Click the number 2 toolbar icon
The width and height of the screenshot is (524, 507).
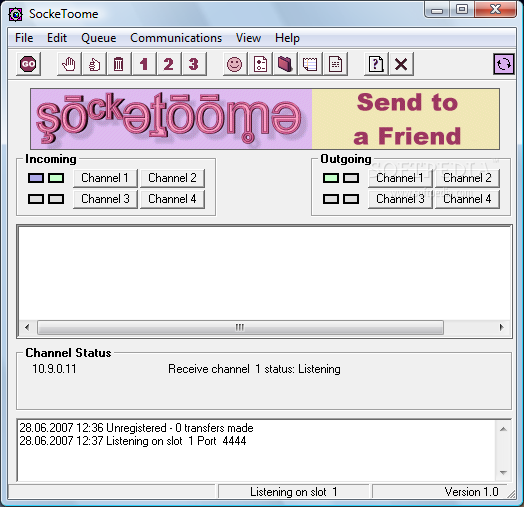[169, 64]
